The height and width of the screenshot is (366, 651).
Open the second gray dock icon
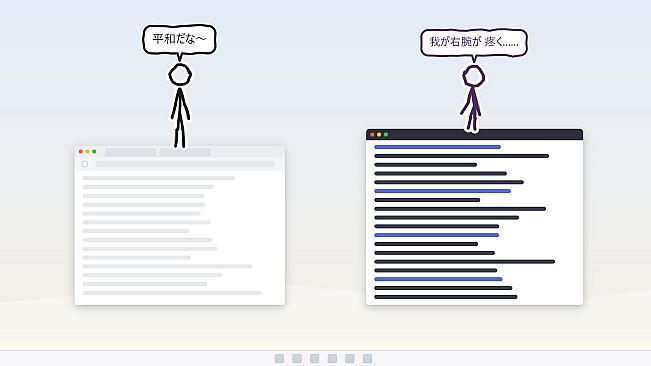pos(297,359)
